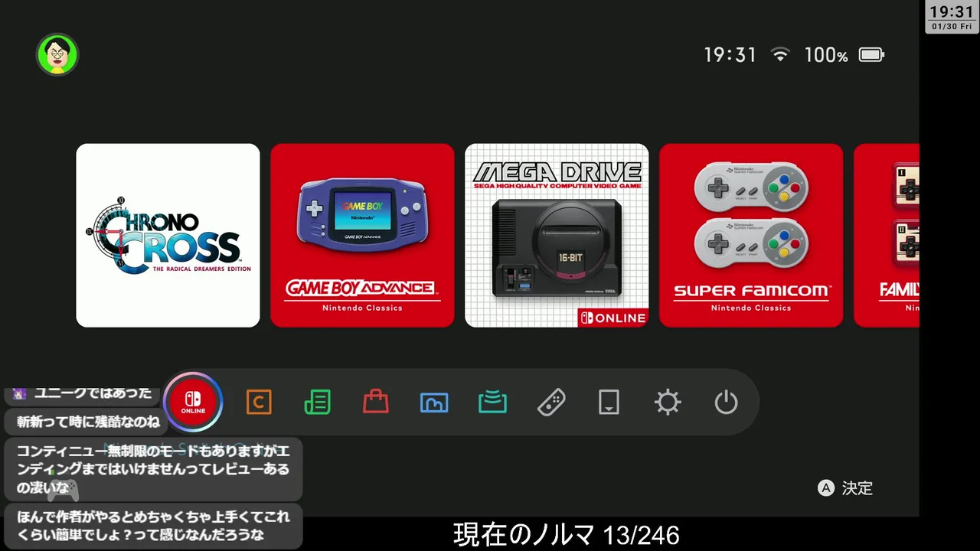Screen dimensions: 980x551
Task: Open the System Settings gear icon
Action: [x=668, y=402]
